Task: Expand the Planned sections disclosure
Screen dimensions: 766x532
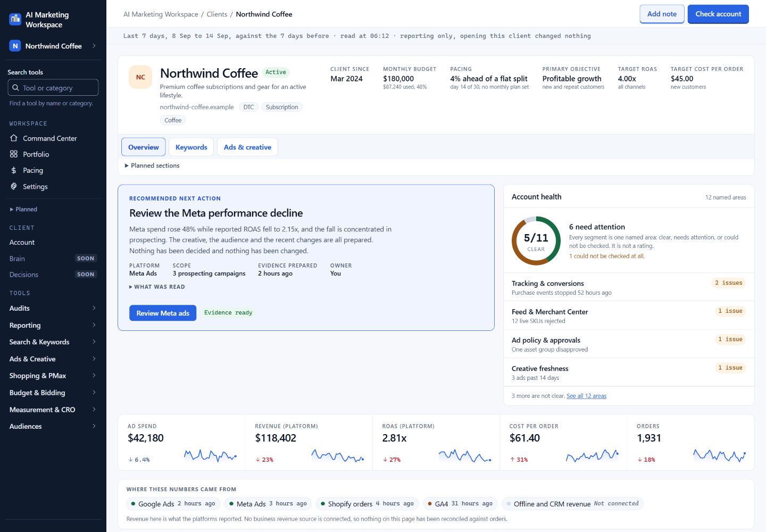Action: [x=152, y=165]
